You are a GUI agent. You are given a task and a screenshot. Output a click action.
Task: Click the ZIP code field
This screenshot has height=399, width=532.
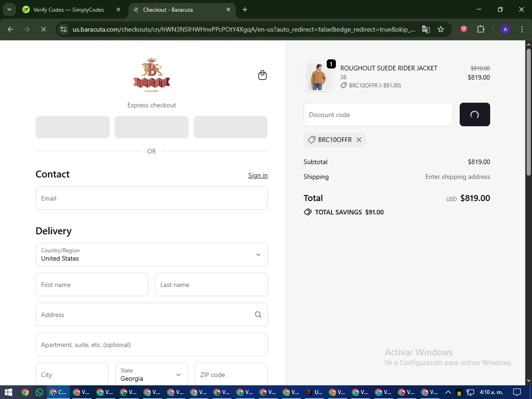coord(231,374)
